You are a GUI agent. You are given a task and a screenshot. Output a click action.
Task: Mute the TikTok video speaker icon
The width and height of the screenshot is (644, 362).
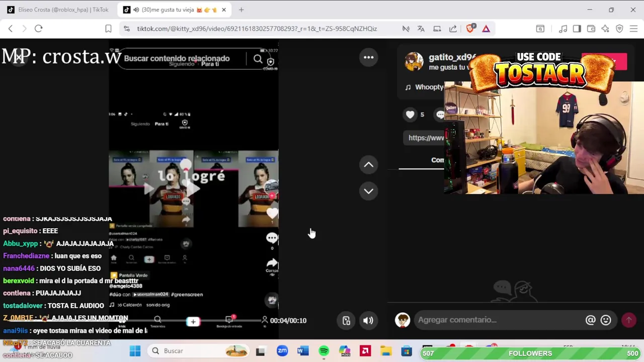368,321
